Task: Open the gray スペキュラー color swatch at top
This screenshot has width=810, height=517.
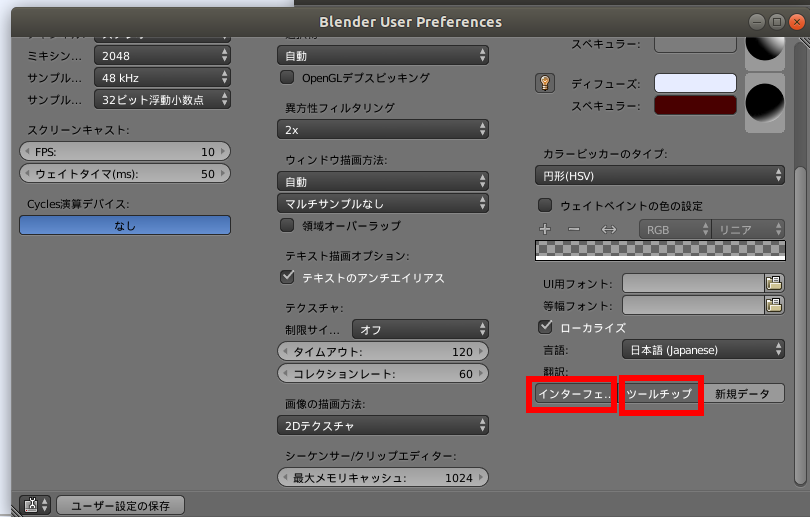Action: point(695,44)
